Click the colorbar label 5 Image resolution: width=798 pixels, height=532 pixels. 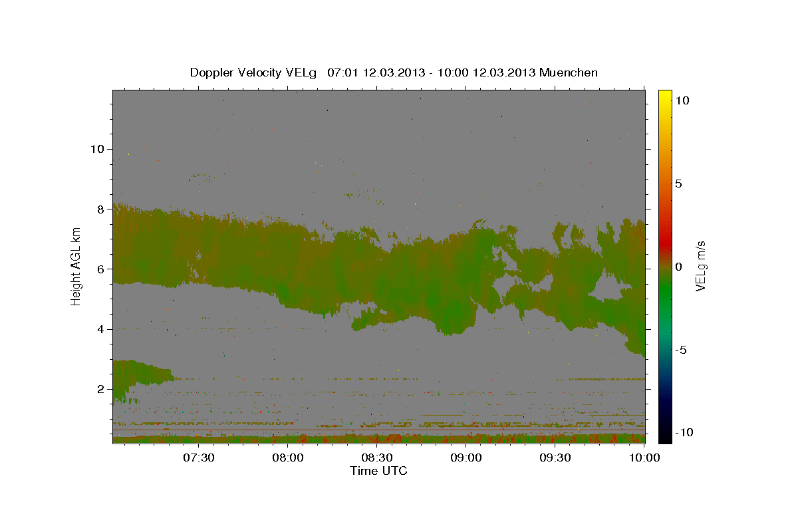point(678,184)
